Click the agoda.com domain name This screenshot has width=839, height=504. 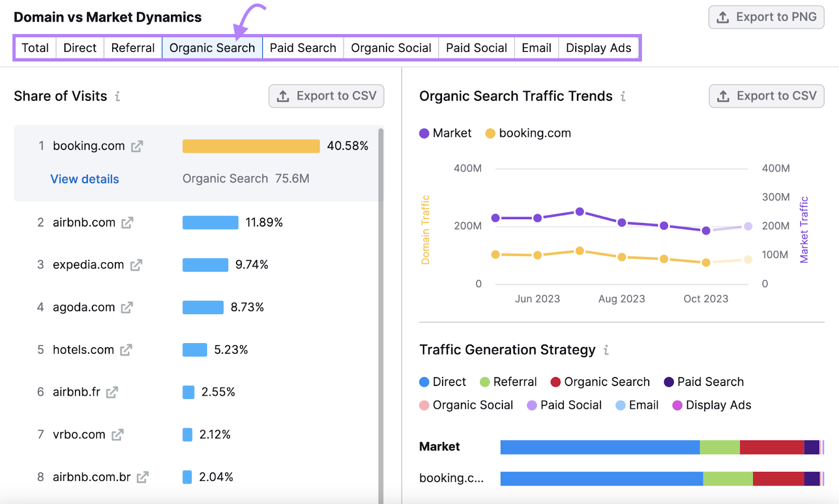click(83, 307)
